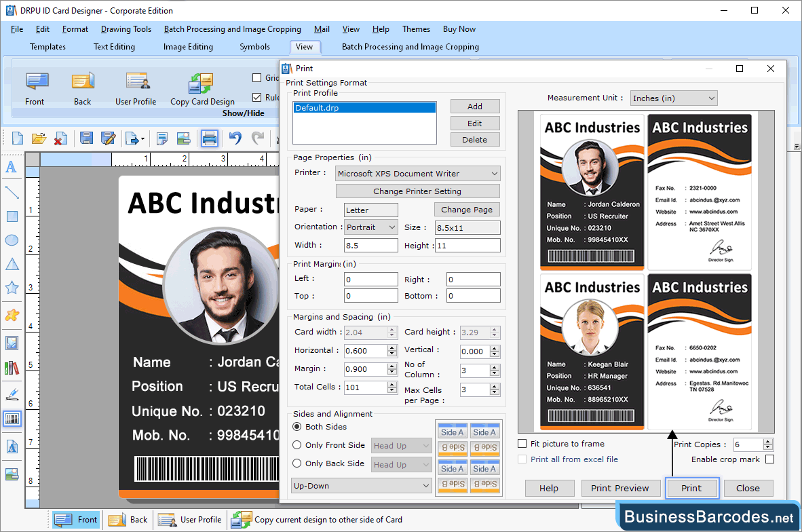Image resolution: width=802 pixels, height=532 pixels.
Task: Select the Text tool in sidebar
Action: [12, 167]
